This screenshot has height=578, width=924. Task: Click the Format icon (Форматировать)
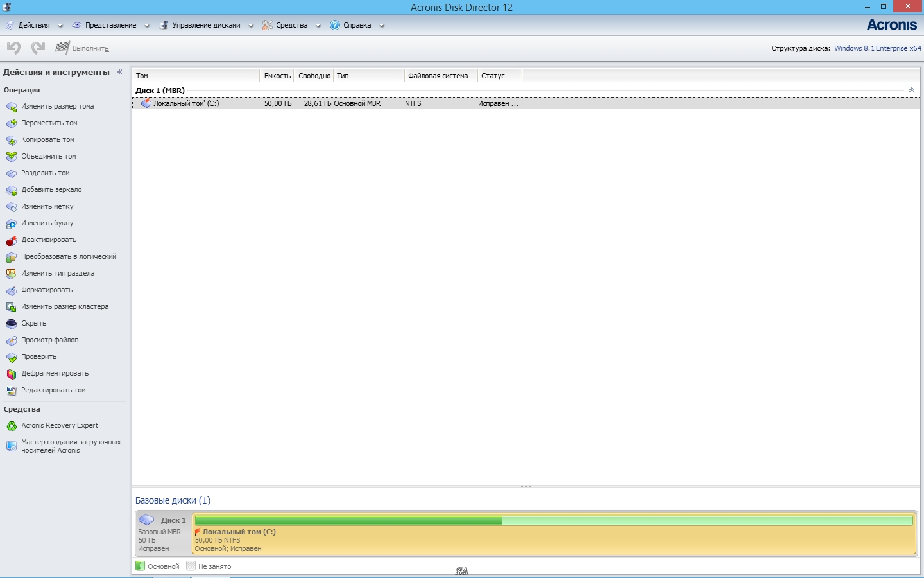tap(12, 290)
